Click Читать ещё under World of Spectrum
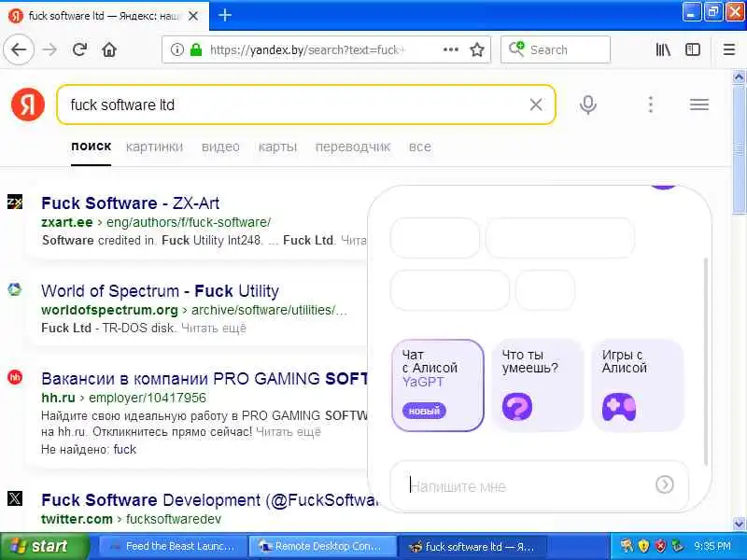The width and height of the screenshot is (747, 560). tap(214, 329)
